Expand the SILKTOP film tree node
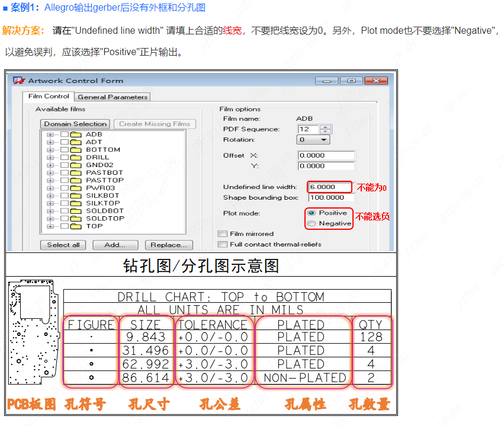The width and height of the screenshot is (504, 426). [x=50, y=203]
